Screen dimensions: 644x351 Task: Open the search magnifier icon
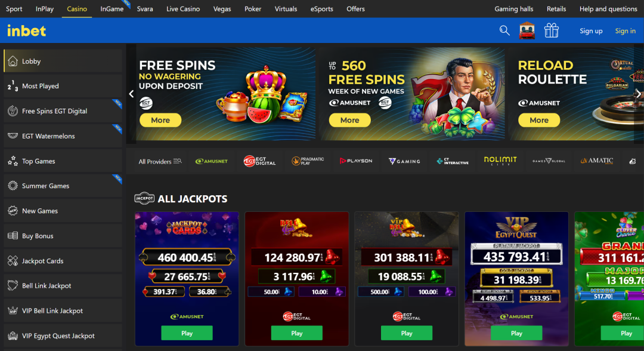pyautogui.click(x=504, y=30)
